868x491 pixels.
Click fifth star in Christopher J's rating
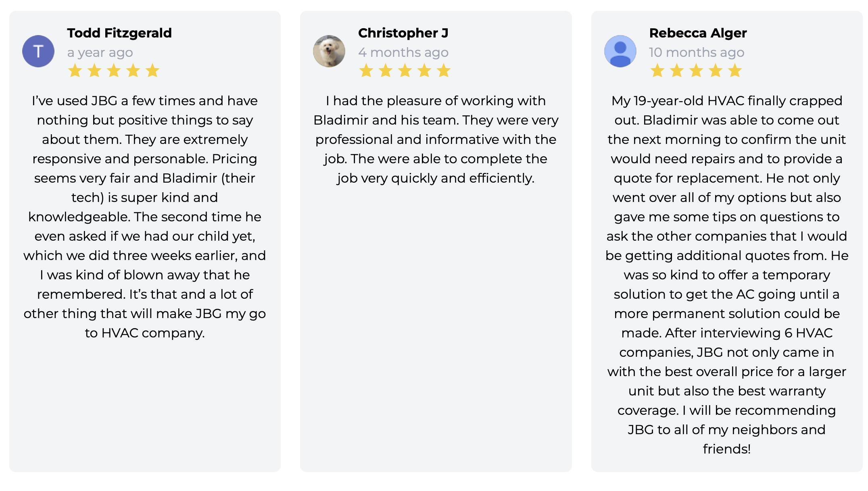(444, 71)
